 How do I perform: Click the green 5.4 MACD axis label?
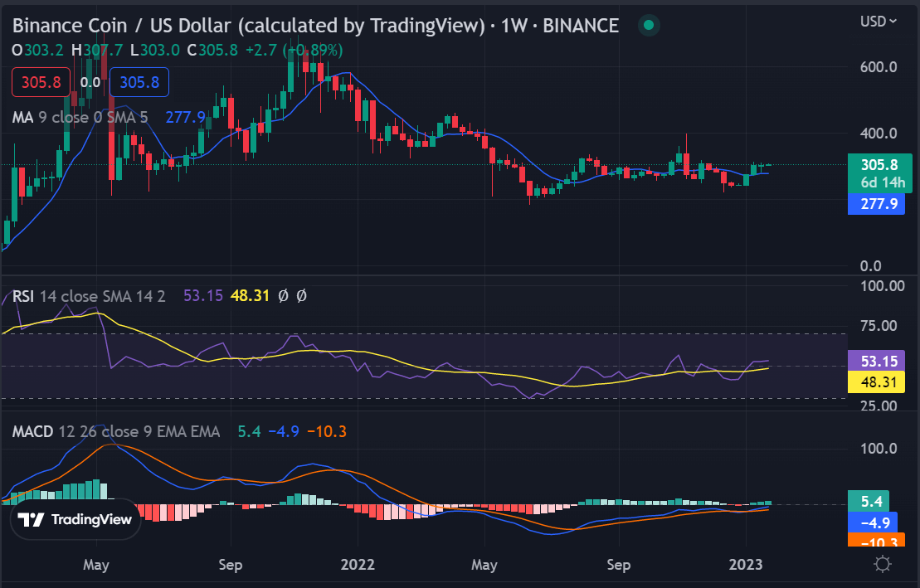pyautogui.click(x=869, y=501)
